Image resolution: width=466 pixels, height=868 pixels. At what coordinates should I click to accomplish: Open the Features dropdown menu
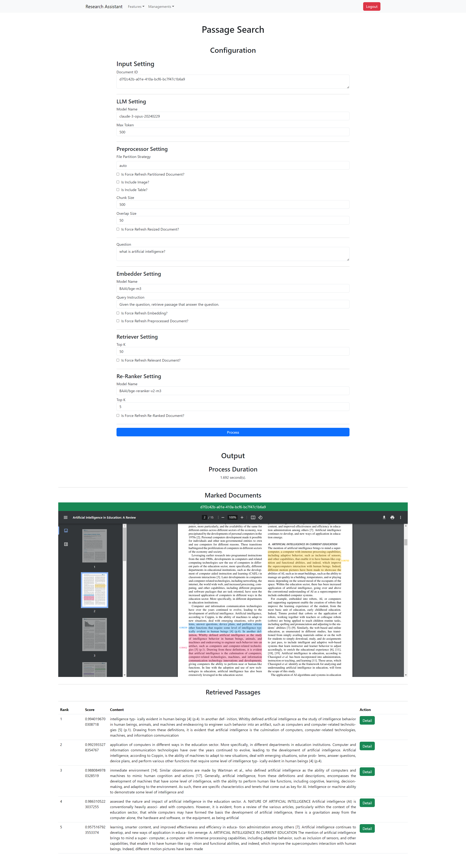[x=136, y=6]
